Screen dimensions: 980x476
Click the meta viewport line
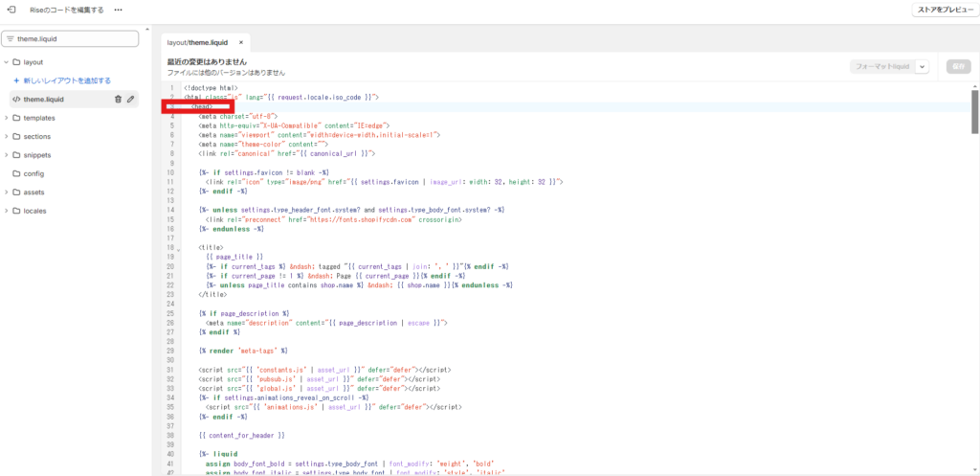[320, 134]
